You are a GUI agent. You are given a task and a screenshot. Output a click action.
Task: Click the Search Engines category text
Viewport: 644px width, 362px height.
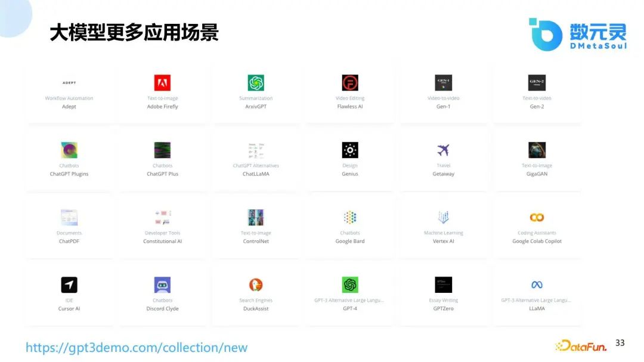point(256,301)
